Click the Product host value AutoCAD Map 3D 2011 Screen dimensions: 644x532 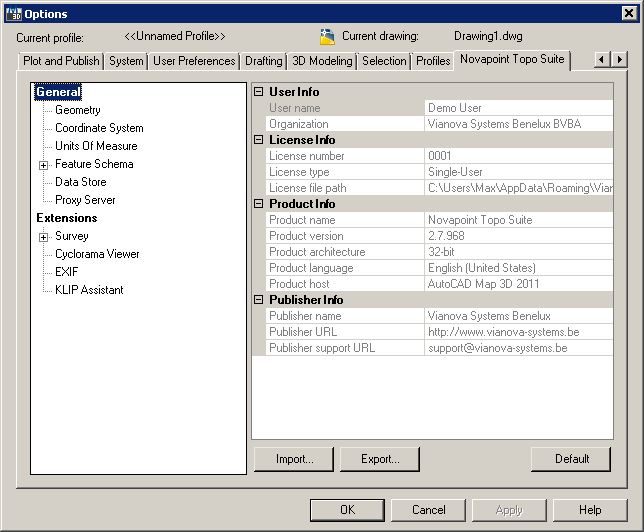[x=519, y=284]
